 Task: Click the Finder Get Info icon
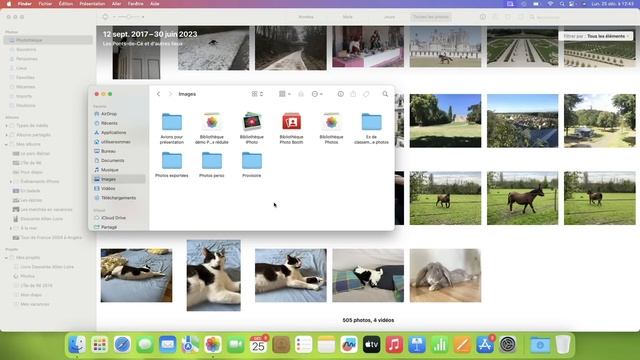pos(340,94)
